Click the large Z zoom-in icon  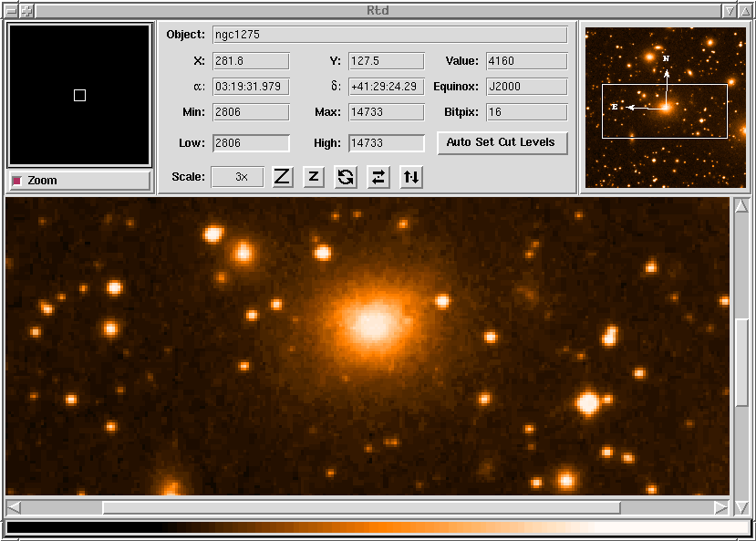click(x=283, y=177)
